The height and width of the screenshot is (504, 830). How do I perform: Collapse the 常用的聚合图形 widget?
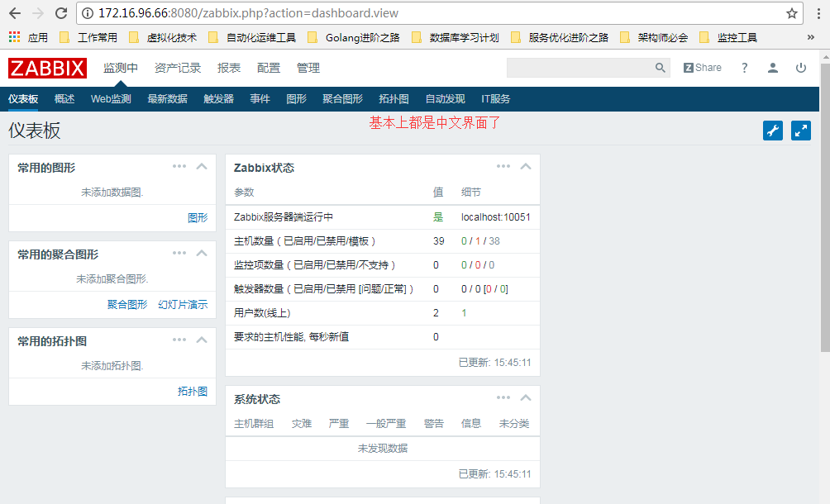click(202, 254)
